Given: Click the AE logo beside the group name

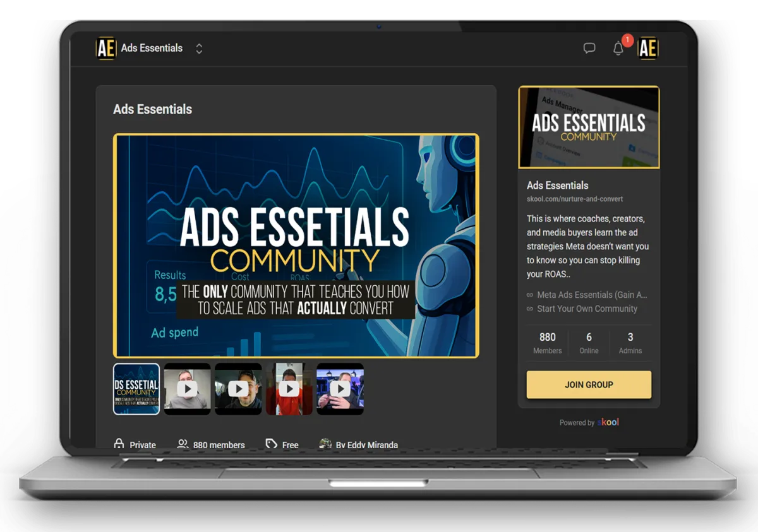Looking at the screenshot, I should (x=106, y=49).
